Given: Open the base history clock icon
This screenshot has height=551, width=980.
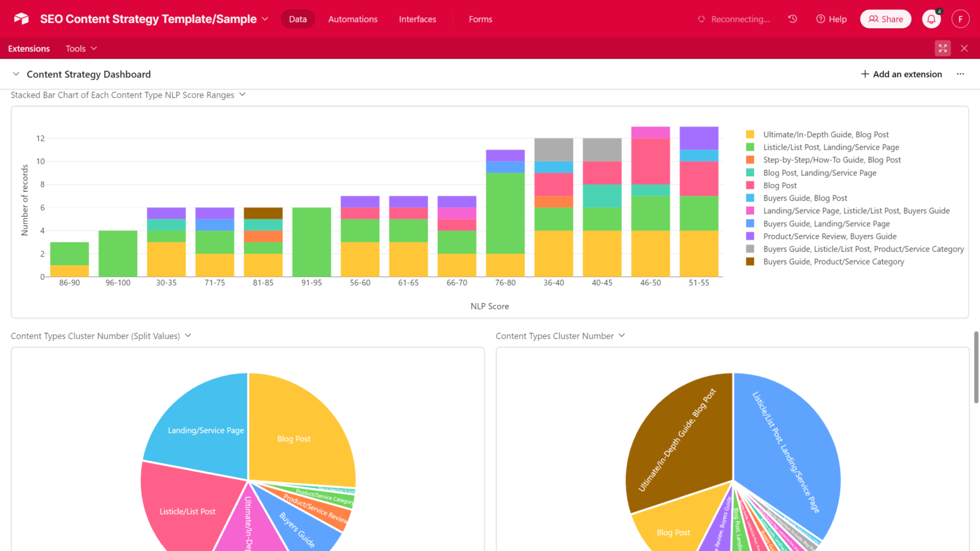Looking at the screenshot, I should [792, 19].
